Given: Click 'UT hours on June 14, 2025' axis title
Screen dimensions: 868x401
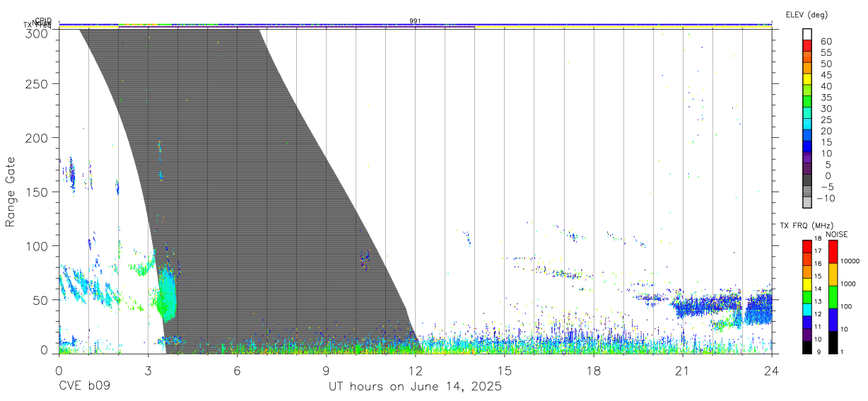Looking at the screenshot, I should tap(415, 387).
